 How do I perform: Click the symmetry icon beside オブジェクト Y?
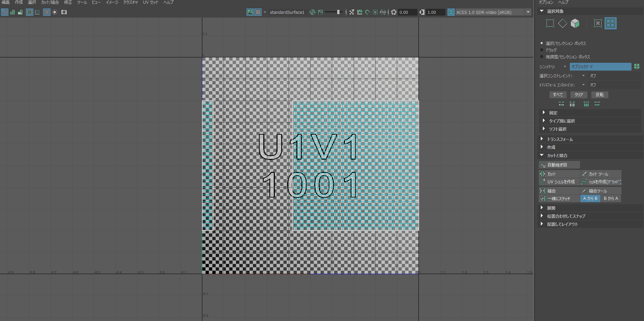[x=637, y=66]
